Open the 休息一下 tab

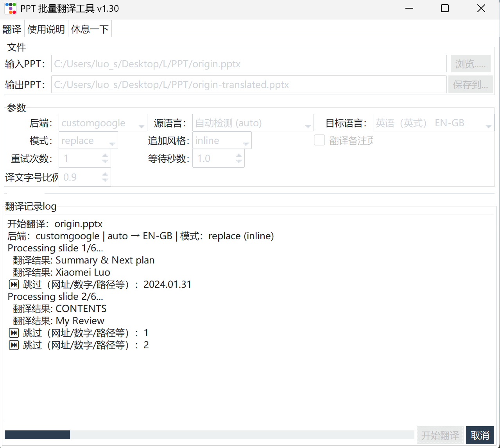coord(90,29)
